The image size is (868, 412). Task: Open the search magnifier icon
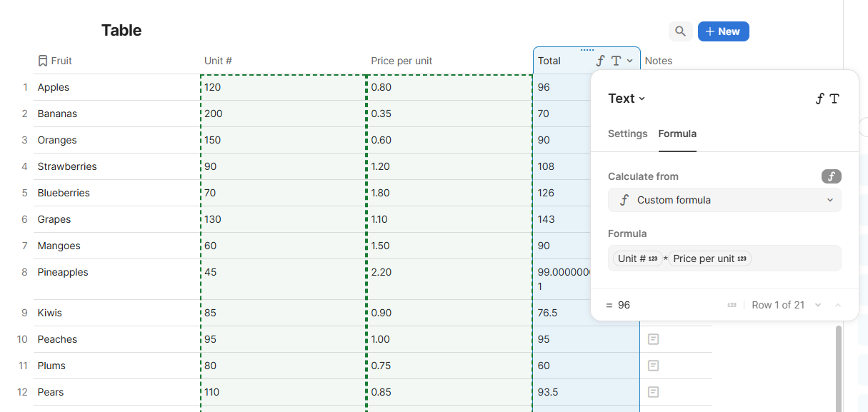(x=679, y=31)
